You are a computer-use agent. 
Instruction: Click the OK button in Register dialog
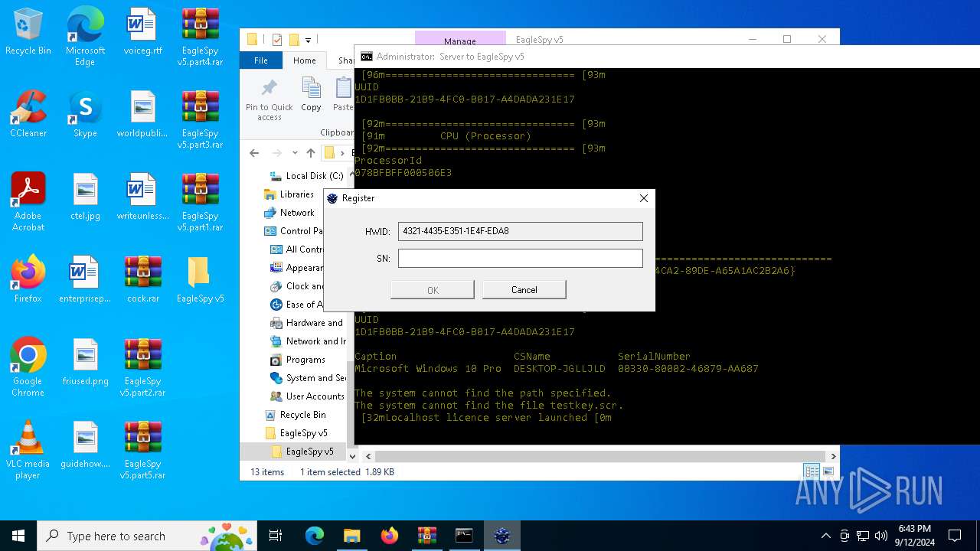tap(432, 290)
